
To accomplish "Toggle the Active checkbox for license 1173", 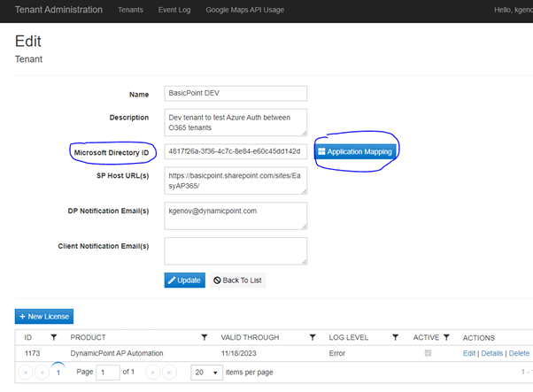I will point(429,354).
